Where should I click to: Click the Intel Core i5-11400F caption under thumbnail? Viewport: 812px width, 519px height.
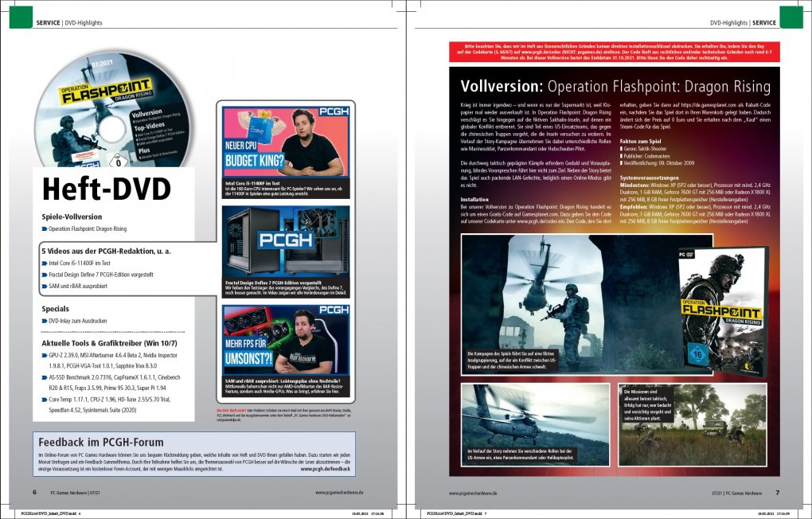(285, 189)
